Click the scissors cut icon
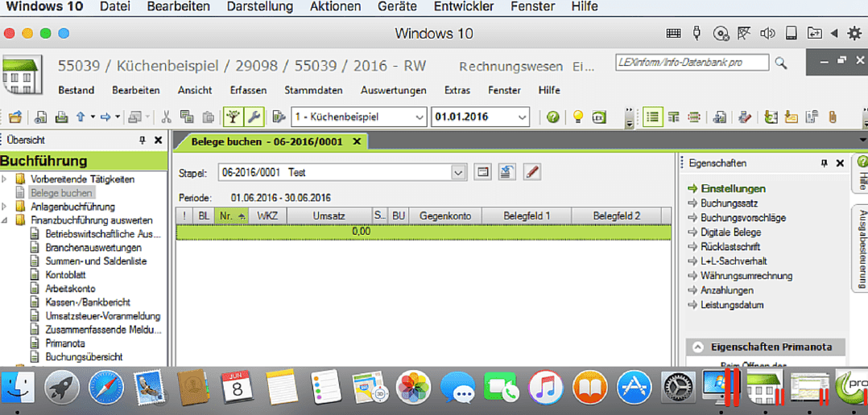This screenshot has width=868, height=415. [x=166, y=117]
